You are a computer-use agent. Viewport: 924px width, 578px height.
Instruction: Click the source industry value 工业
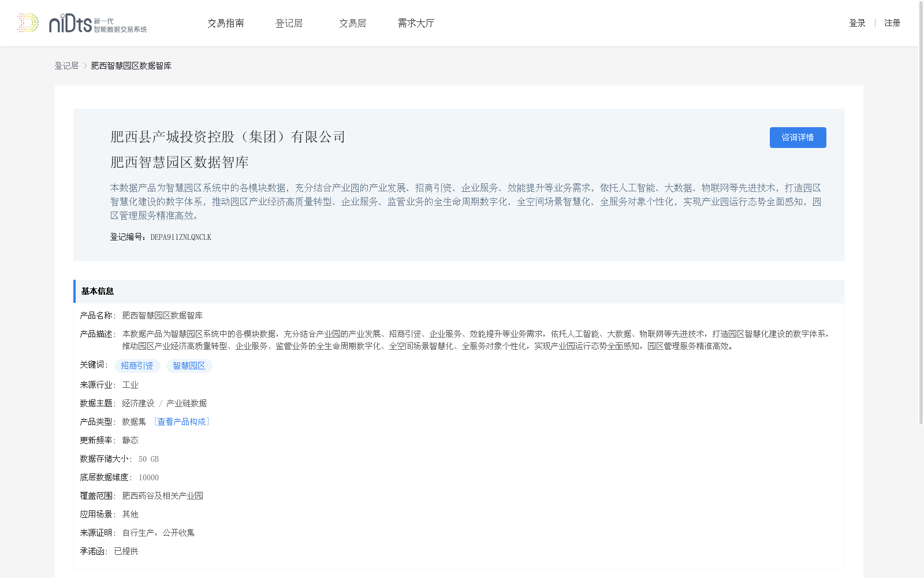(130, 385)
